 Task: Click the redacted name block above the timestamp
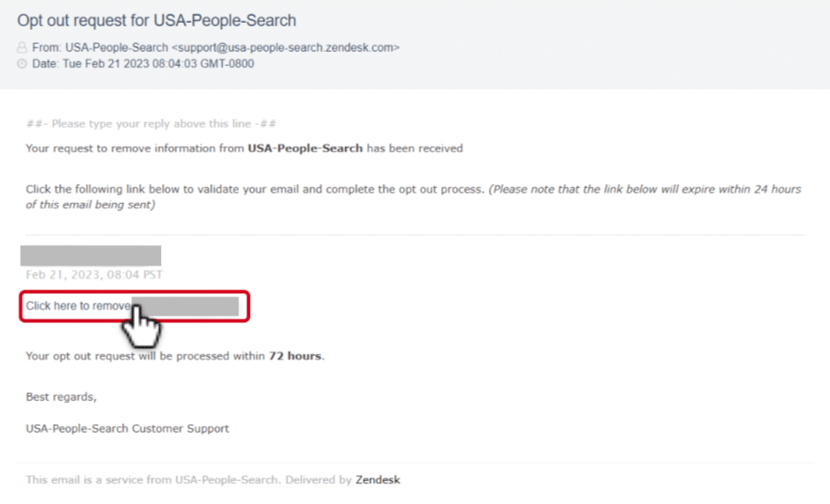click(x=91, y=255)
